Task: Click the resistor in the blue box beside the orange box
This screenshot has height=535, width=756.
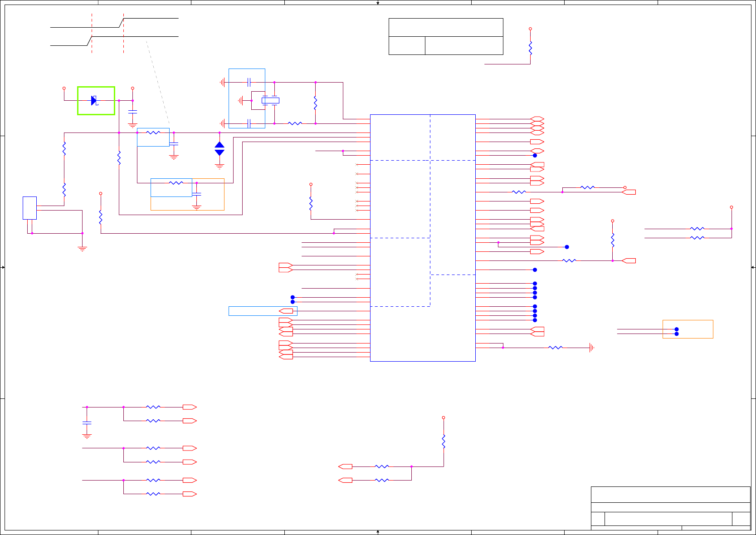Action: tap(176, 183)
